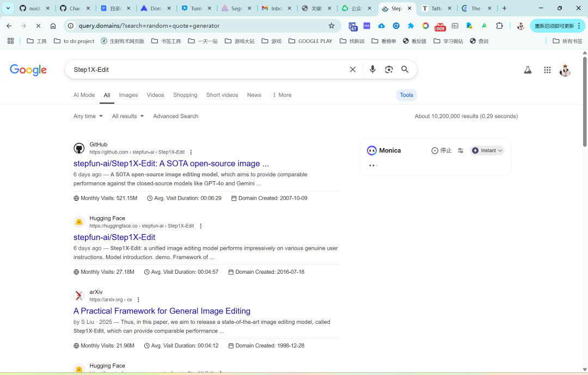Click the 重新启动即可更新 update button
This screenshot has width=588, height=375.
558,26
